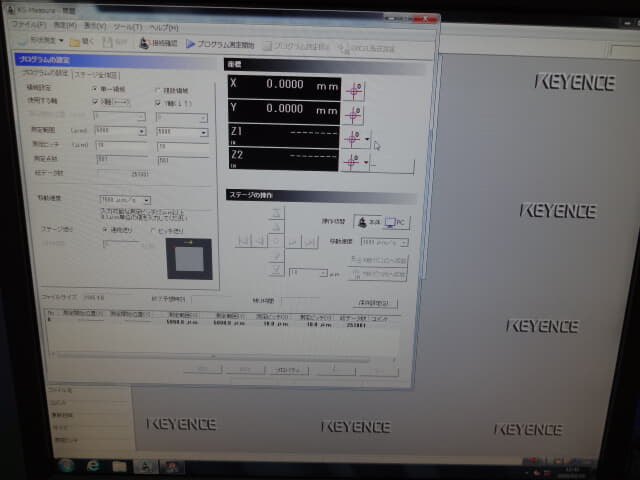Click the stage move right arrow button
This screenshot has height=480, width=640.
[293, 242]
